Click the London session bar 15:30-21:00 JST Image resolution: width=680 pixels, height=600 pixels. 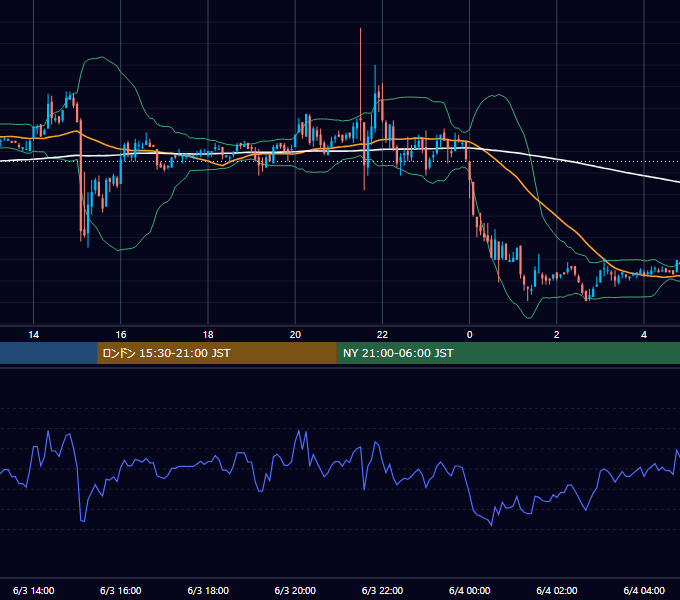coord(217,353)
